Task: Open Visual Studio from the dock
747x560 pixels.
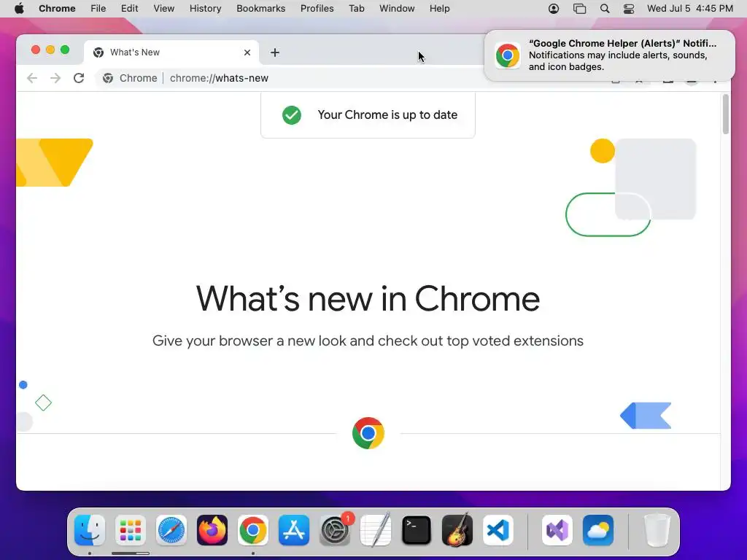Action: point(557,530)
